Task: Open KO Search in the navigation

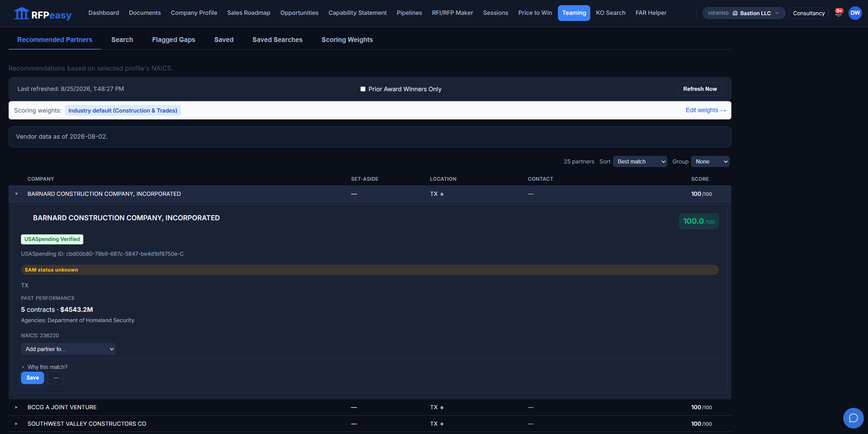Action: pos(611,13)
